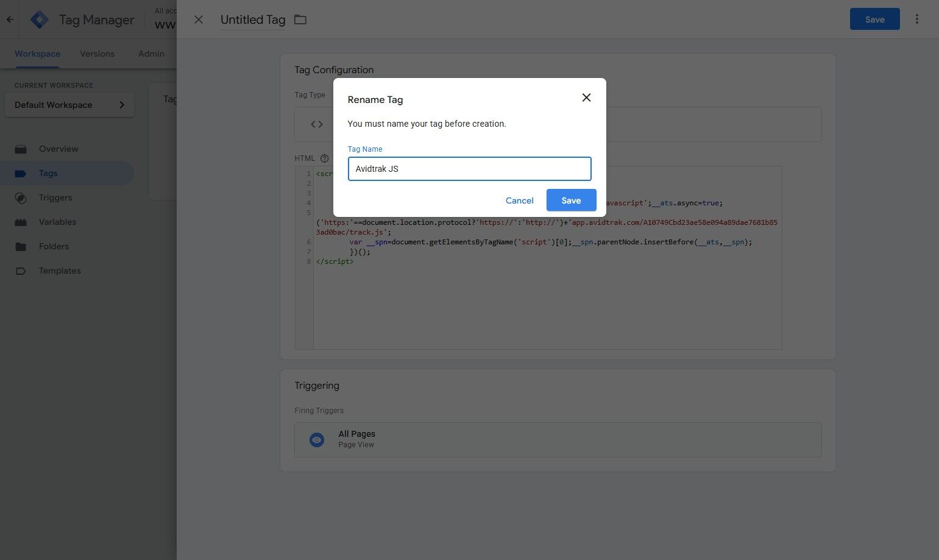
Task: Click the All Pages trigger eye icon
Action: point(317,439)
